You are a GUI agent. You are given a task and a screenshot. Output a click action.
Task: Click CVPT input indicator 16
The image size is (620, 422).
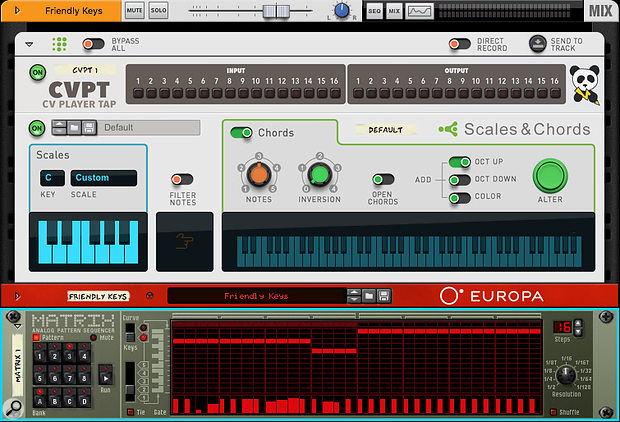coord(335,93)
